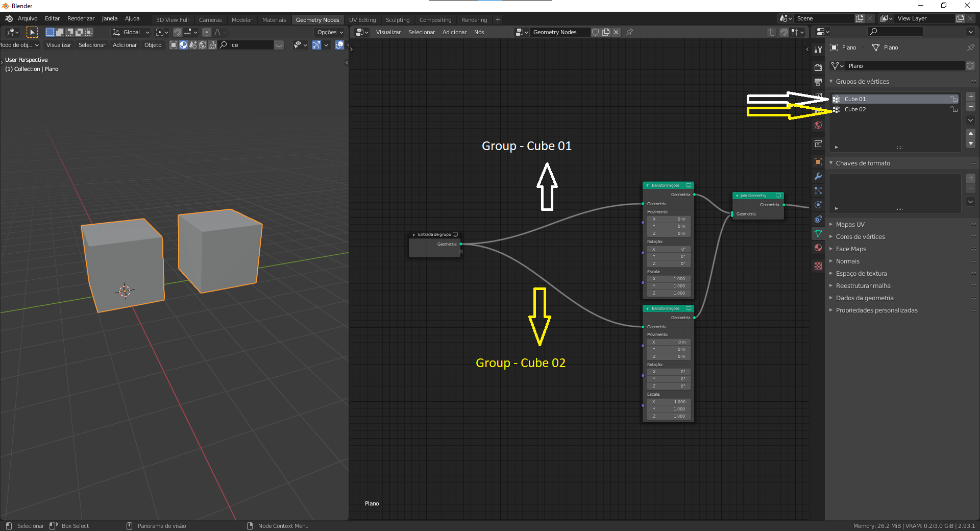Open Adicionar menu in node editor
This screenshot has height=531, width=980.
tap(454, 32)
